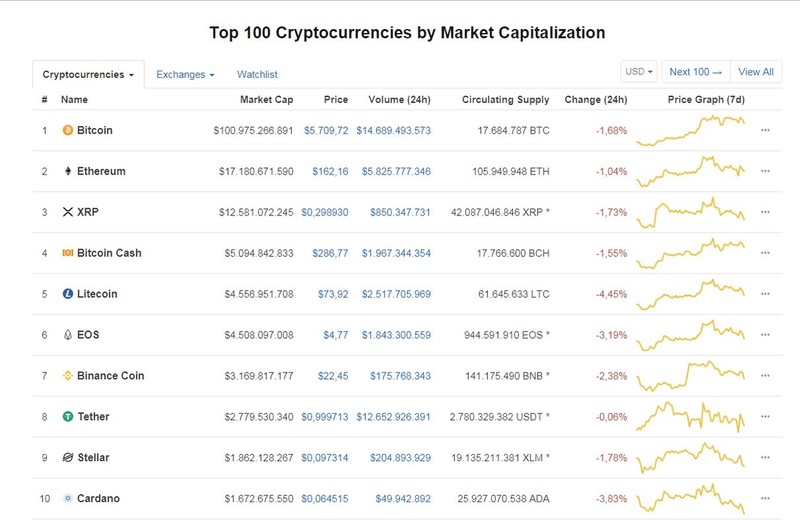Image resolution: width=800 pixels, height=520 pixels.
Task: Sort table by Market Cap column
Action: pyautogui.click(x=266, y=100)
